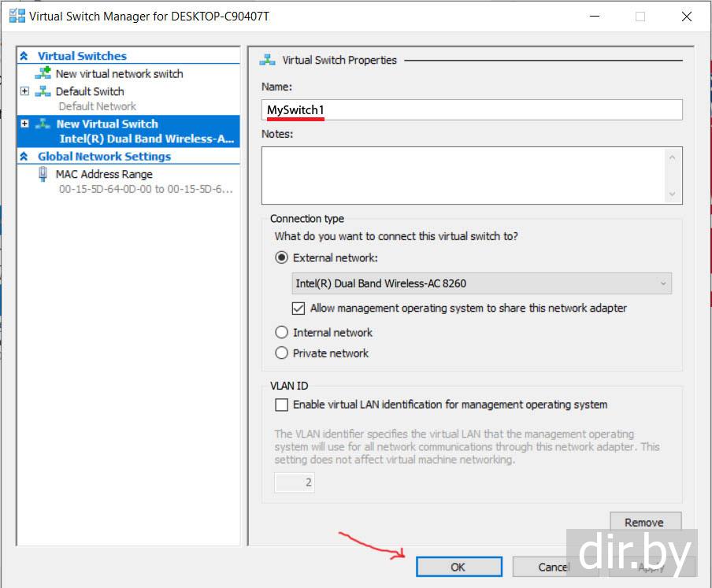Click the Virtual Switch Manager title bar icon

17,16
